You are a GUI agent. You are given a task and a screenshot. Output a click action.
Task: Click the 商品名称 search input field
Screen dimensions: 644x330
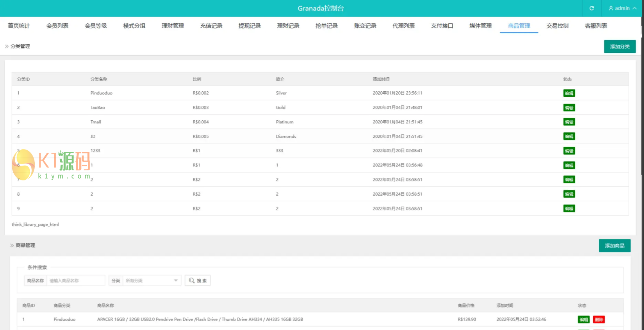click(x=75, y=280)
